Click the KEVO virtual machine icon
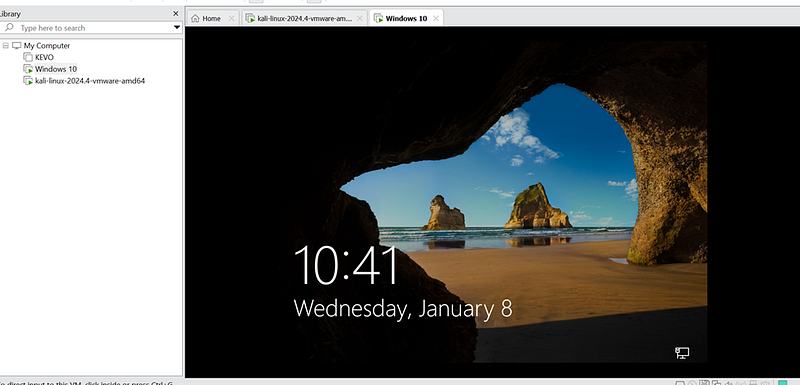Screen dimensions: 800x385 point(28,57)
